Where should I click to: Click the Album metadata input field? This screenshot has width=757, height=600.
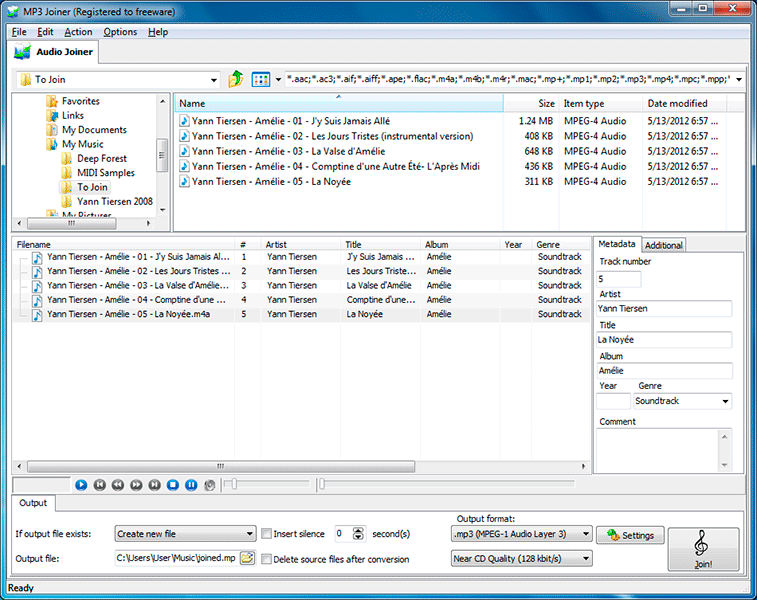pyautogui.click(x=664, y=370)
